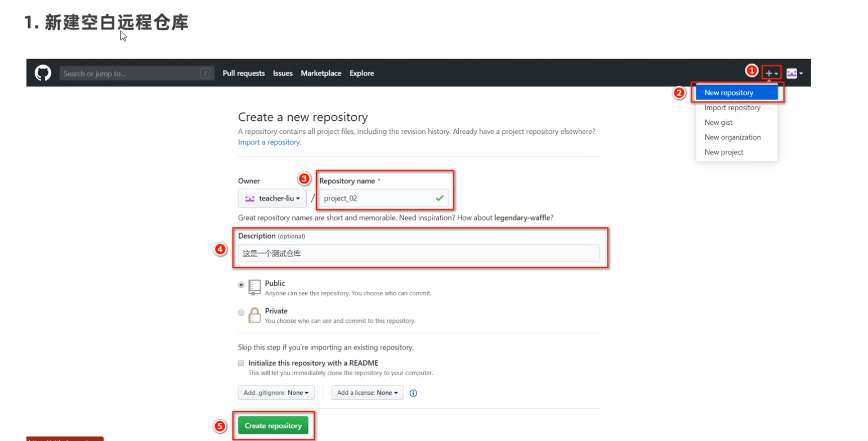
Task: Open the Add a license dropdown
Action: click(367, 393)
